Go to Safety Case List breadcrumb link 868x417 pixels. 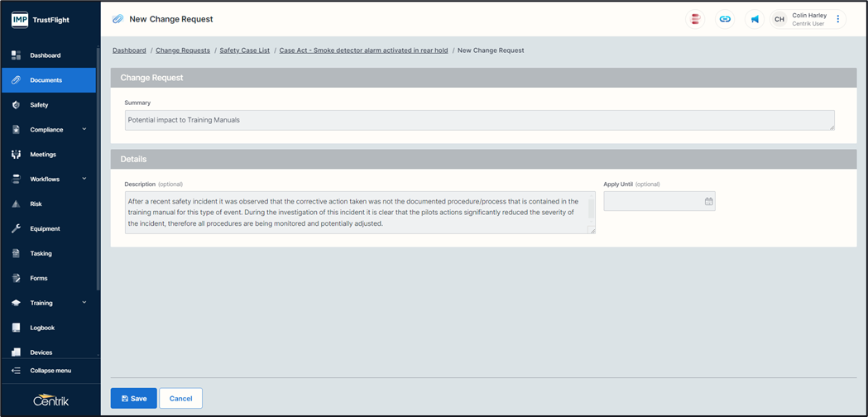tap(245, 50)
